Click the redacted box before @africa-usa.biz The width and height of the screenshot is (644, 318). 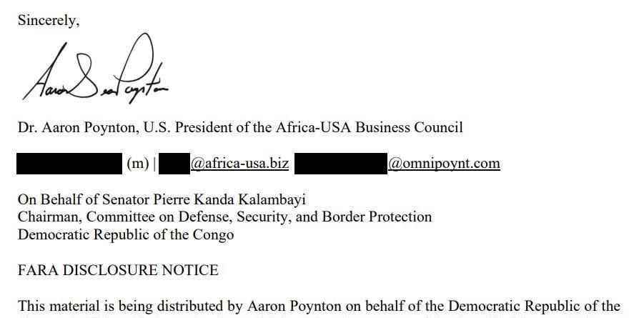tap(174, 164)
